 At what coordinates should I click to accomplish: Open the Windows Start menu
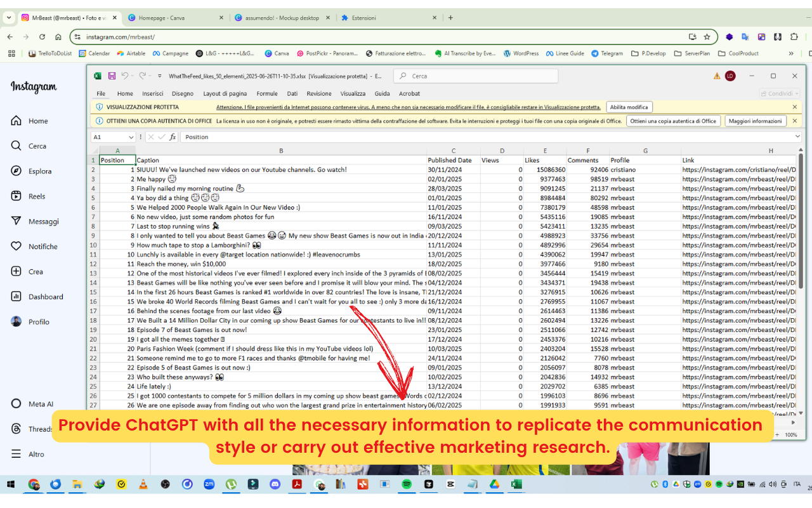tap(11, 485)
